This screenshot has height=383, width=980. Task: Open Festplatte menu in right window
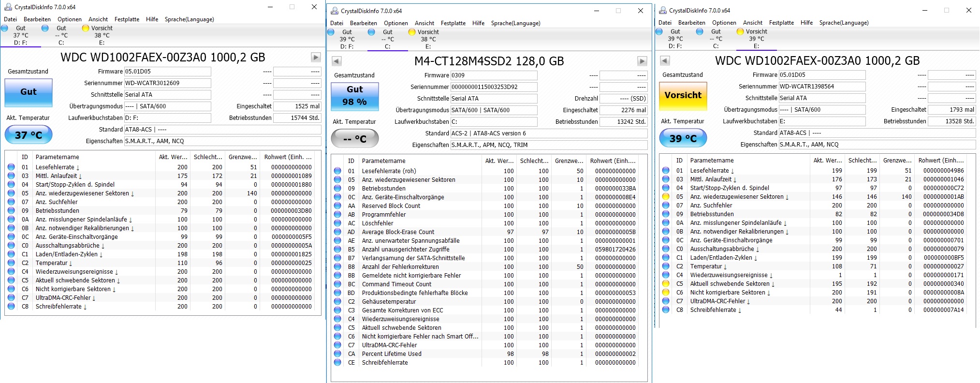tap(781, 23)
